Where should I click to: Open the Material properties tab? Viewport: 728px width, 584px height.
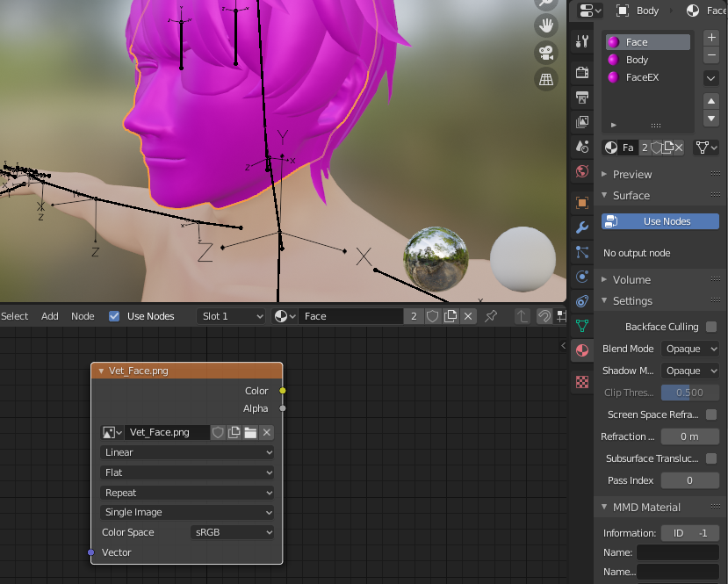(581, 350)
